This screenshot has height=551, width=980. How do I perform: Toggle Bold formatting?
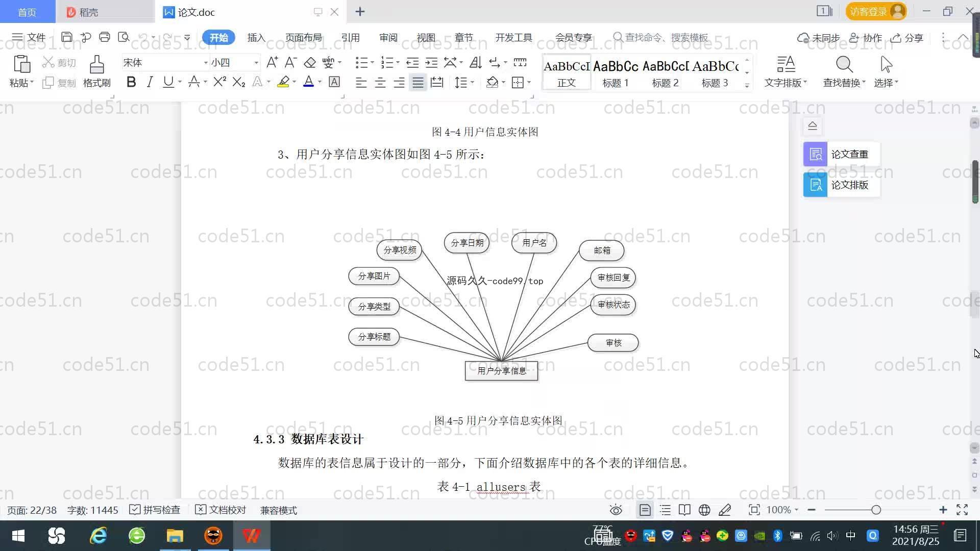click(x=131, y=82)
